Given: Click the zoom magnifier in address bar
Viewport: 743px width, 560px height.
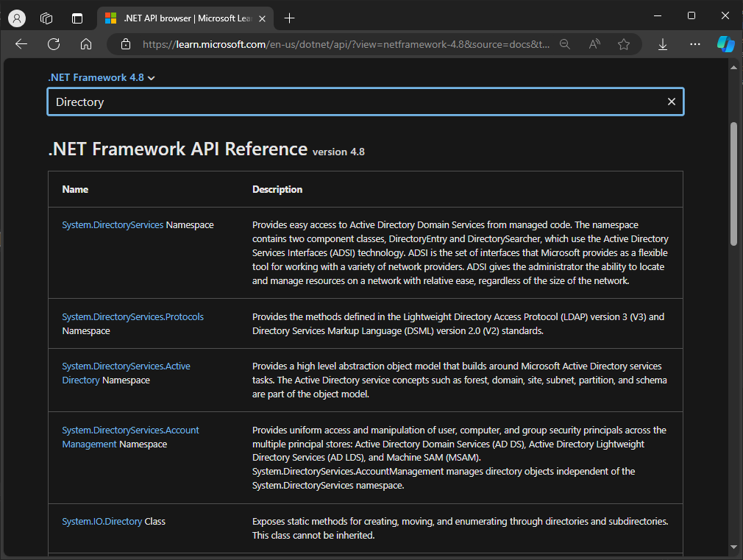Looking at the screenshot, I should [x=564, y=44].
